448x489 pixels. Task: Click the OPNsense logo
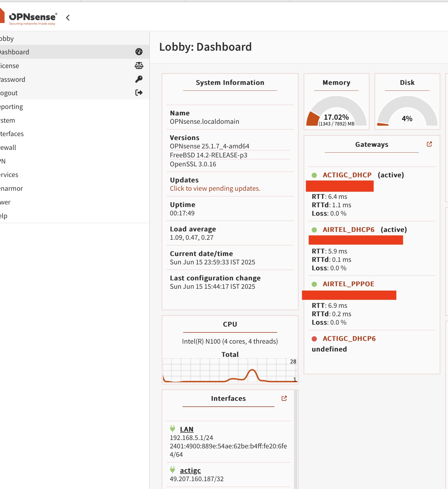[x=29, y=18]
